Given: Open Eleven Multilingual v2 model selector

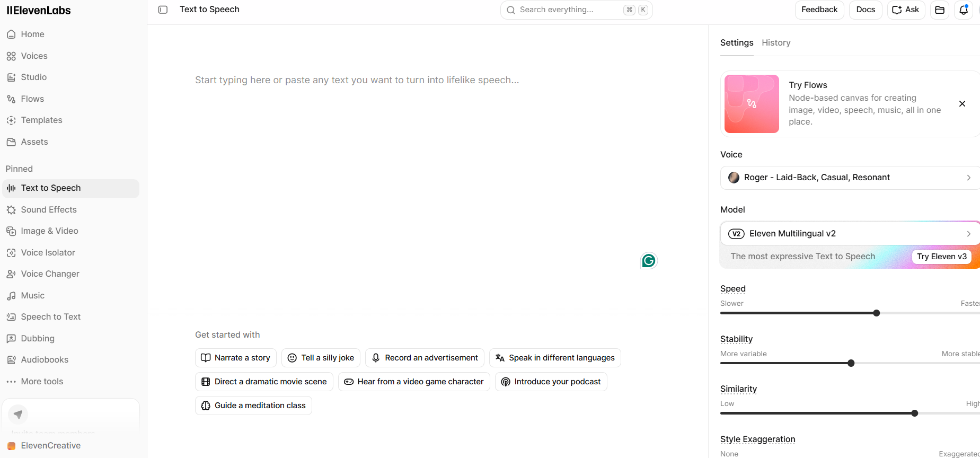Looking at the screenshot, I should point(850,234).
